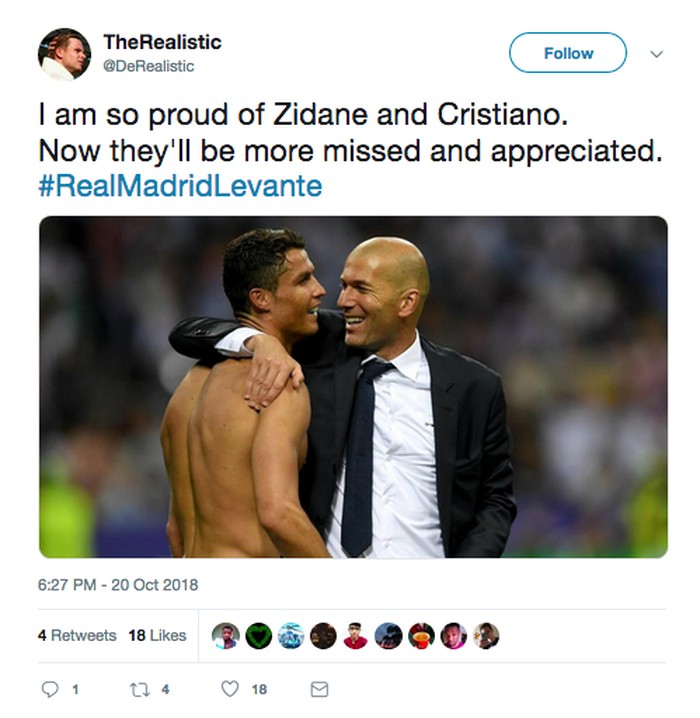Screen dimensions: 700x718
Task: Open the @DeRealistic handle link
Action: coord(148,66)
